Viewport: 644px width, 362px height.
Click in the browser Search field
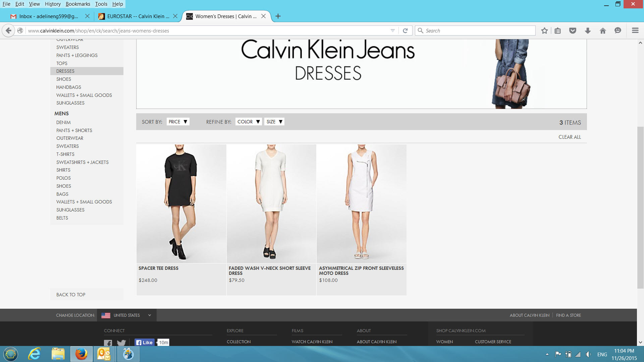click(476, 31)
